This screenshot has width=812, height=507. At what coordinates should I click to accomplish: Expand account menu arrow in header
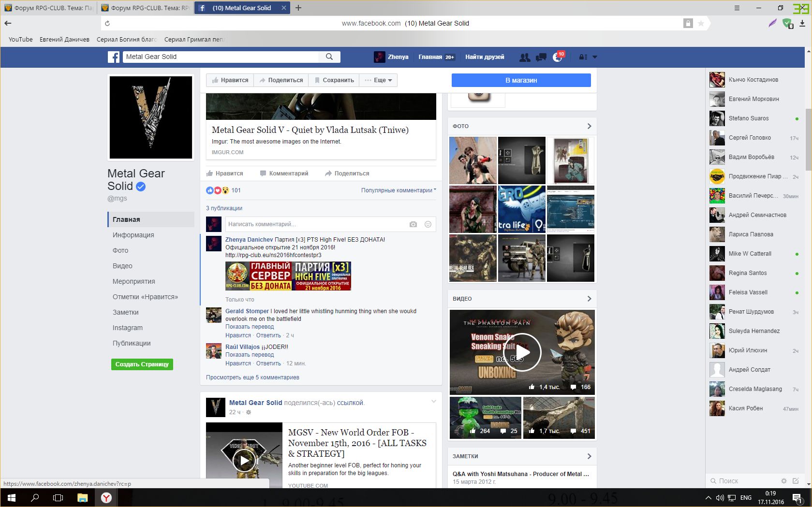pos(595,57)
